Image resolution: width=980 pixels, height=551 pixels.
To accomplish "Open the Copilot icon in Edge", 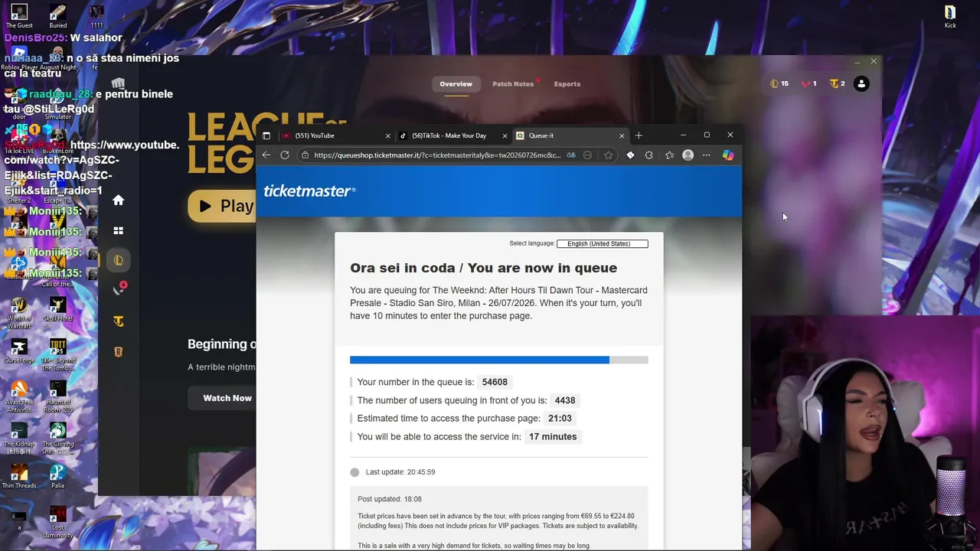I will pos(728,155).
